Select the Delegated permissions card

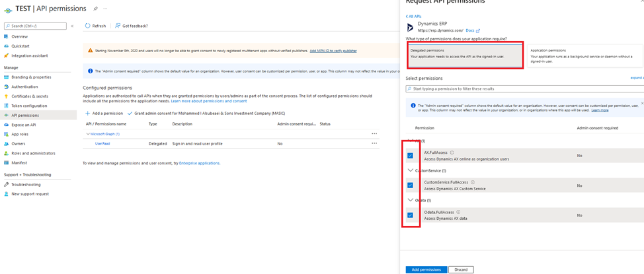tap(465, 55)
